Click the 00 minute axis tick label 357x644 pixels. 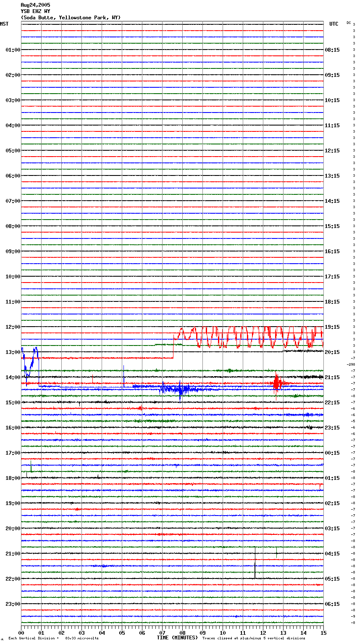pyautogui.click(x=21, y=633)
